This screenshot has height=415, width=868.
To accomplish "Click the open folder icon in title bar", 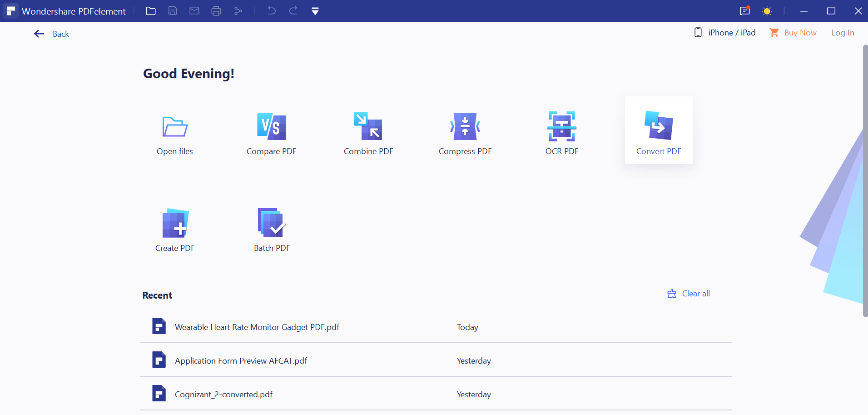I will [x=151, y=11].
